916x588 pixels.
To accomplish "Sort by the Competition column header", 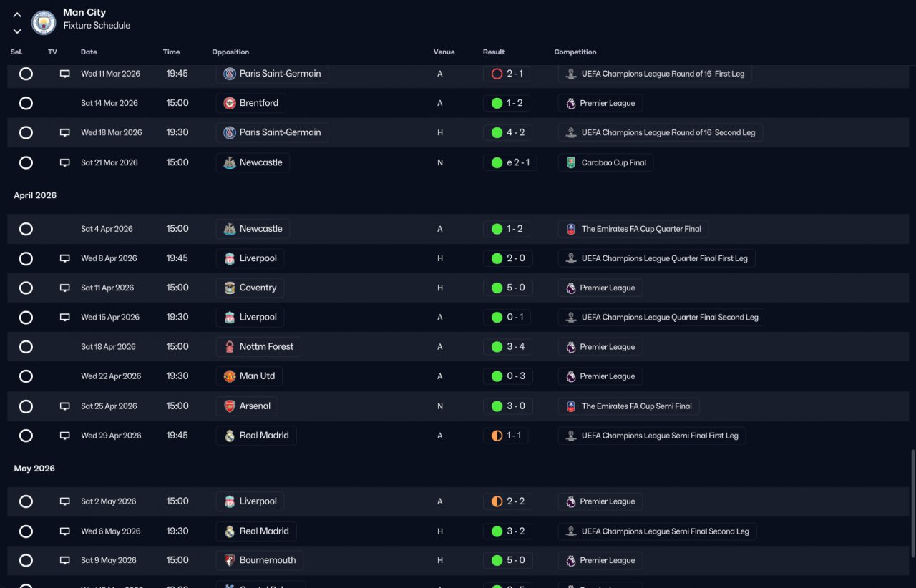I will pyautogui.click(x=575, y=52).
